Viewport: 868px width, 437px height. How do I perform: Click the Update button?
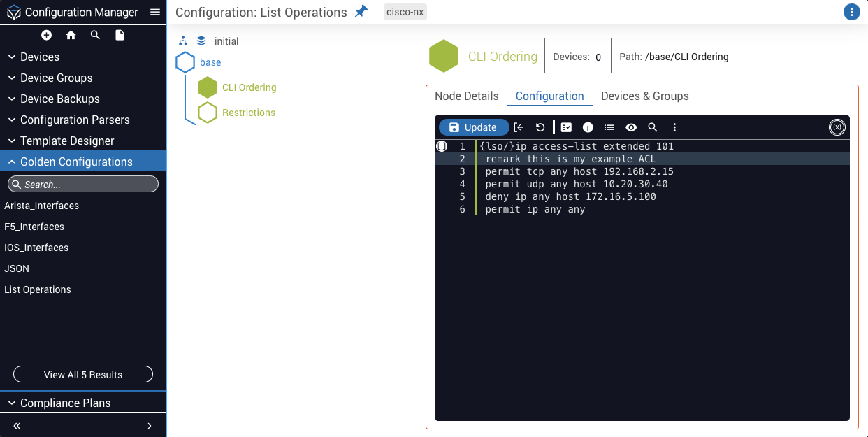click(x=473, y=127)
